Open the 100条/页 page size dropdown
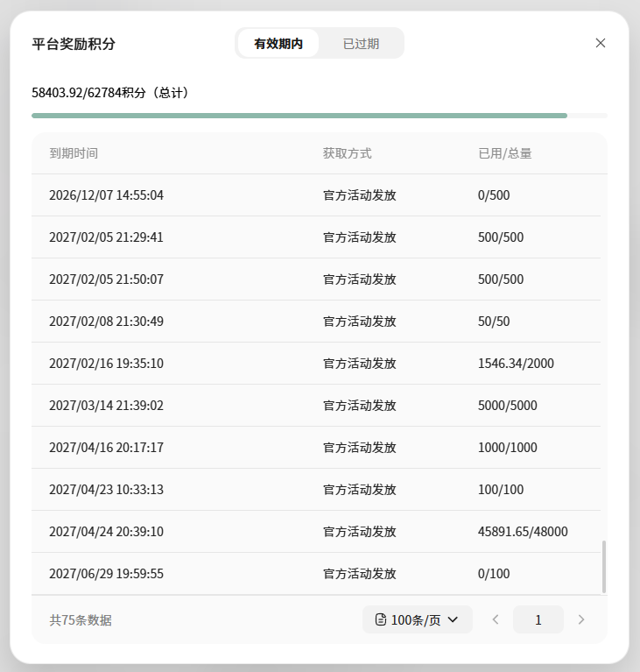The image size is (640, 672). pos(418,619)
